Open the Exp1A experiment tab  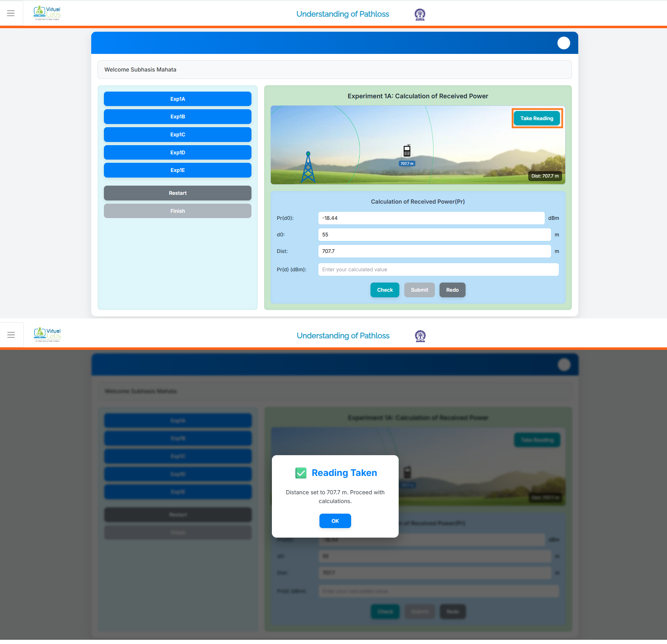click(x=177, y=99)
